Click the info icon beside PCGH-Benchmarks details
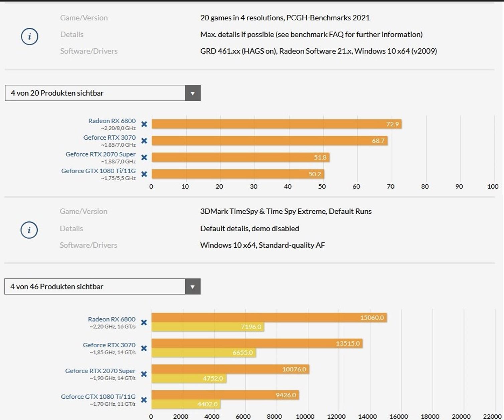 pos(29,36)
